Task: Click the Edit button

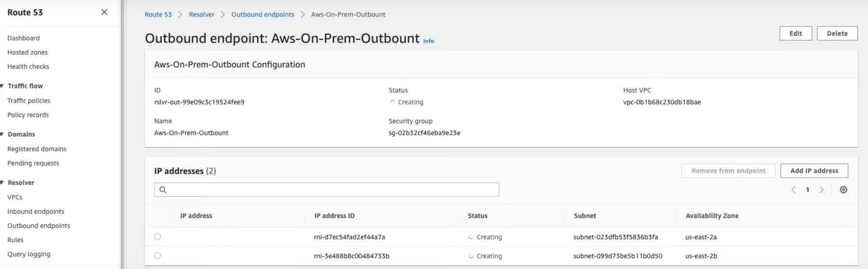Action: click(x=796, y=34)
